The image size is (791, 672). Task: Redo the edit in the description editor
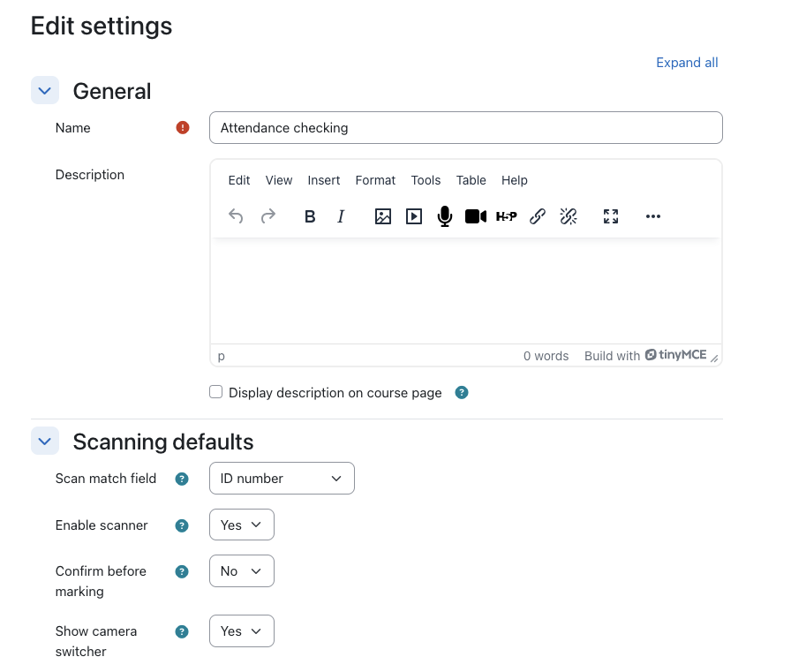(x=267, y=216)
